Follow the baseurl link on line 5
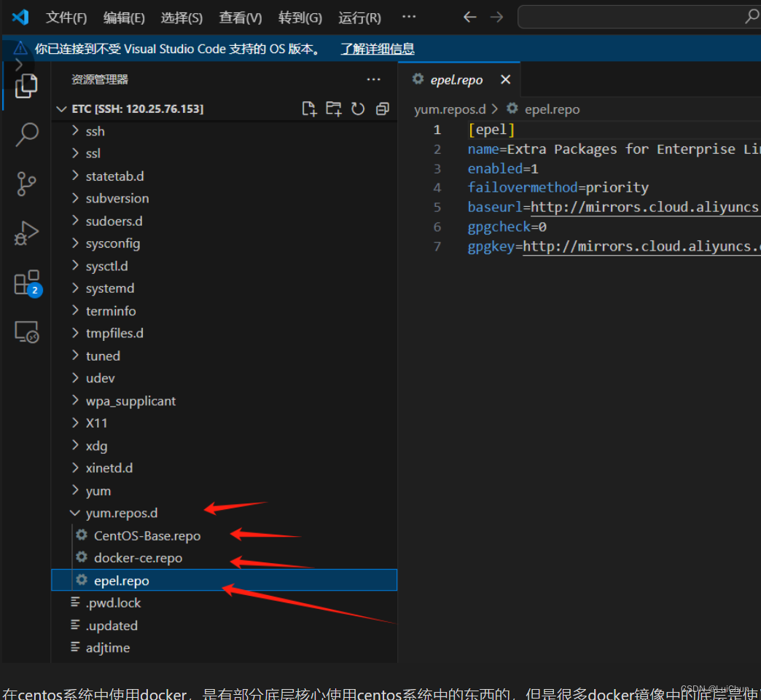The image size is (761, 700). coord(646,208)
